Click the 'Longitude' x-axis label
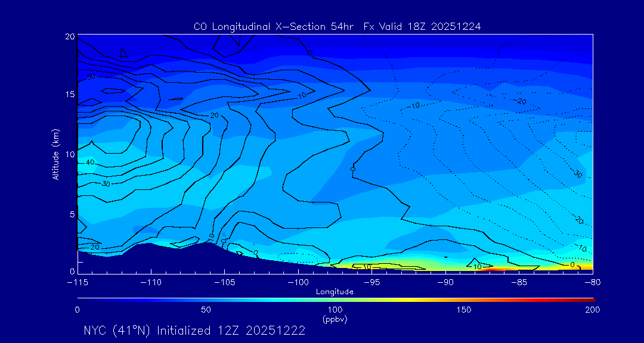 (335, 291)
